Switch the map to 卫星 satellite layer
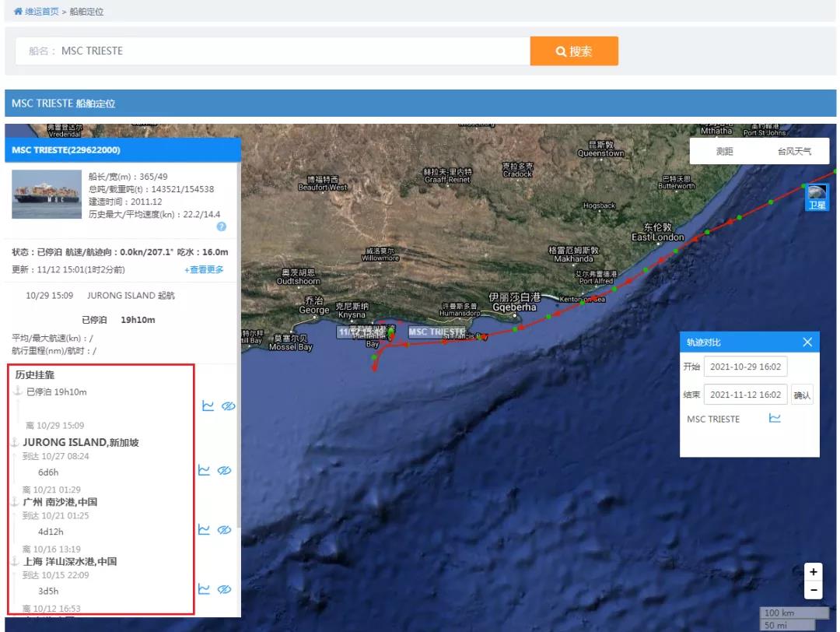Image resolution: width=840 pixels, height=632 pixels. pos(817,198)
